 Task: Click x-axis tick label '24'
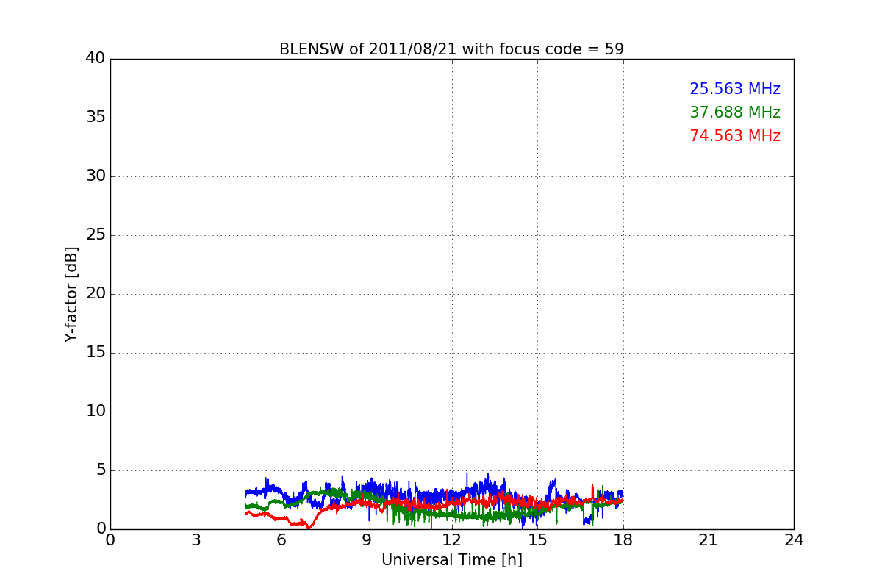pyautogui.click(x=794, y=540)
